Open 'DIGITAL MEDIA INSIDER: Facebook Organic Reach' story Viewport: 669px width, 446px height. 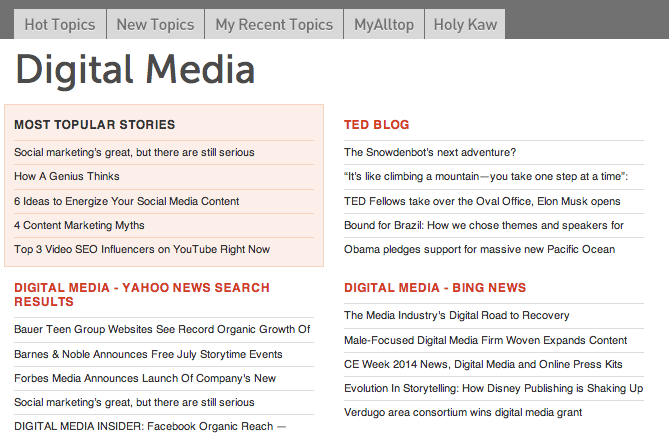(150, 426)
